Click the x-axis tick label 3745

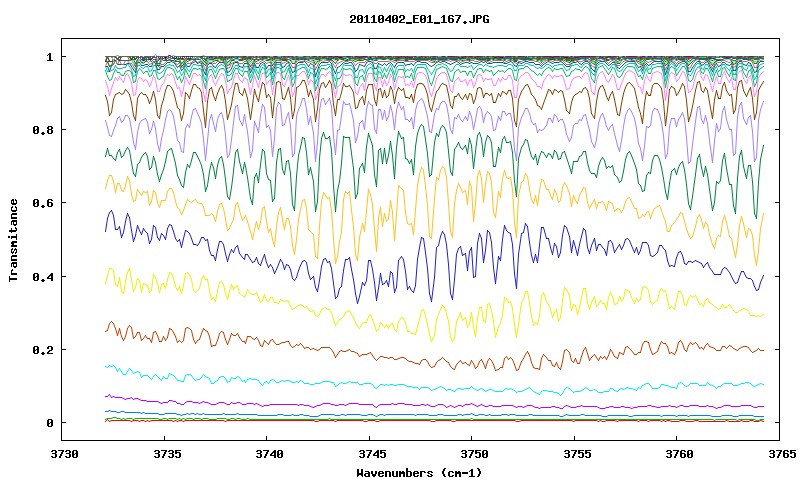coord(372,454)
